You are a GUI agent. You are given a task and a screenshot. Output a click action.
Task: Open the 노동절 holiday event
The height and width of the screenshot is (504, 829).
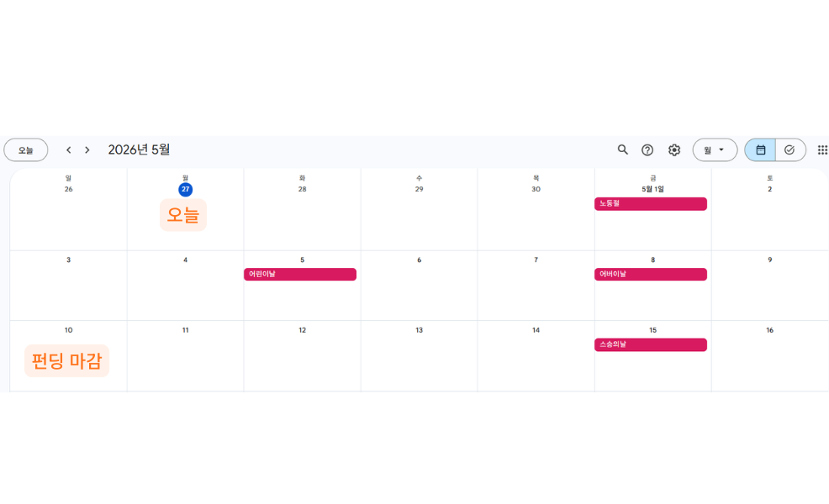pyautogui.click(x=650, y=204)
